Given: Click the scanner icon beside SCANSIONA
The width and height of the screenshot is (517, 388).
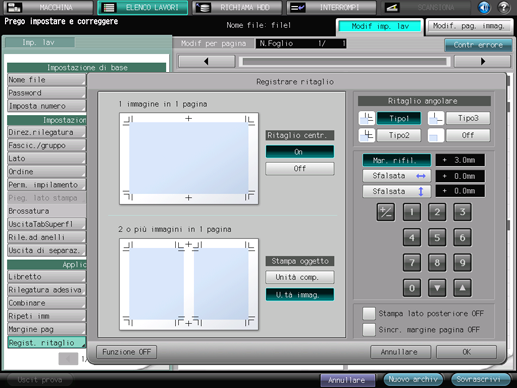Looking at the screenshot, I should (x=392, y=7).
